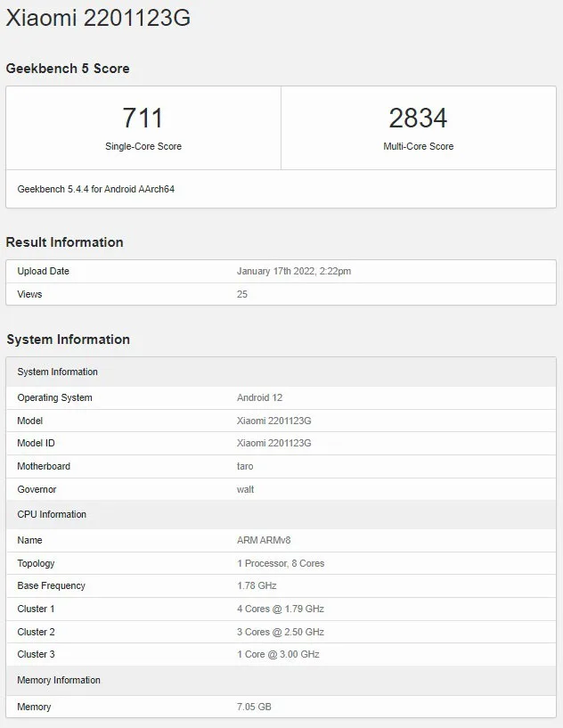Click the Single-Core Score label
Image resolution: width=563 pixels, height=728 pixels.
point(143,146)
